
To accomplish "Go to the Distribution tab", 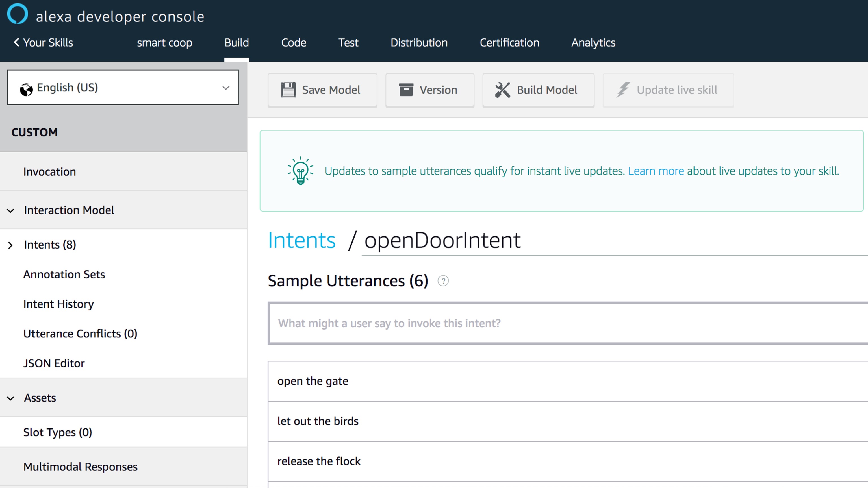I will 419,43.
